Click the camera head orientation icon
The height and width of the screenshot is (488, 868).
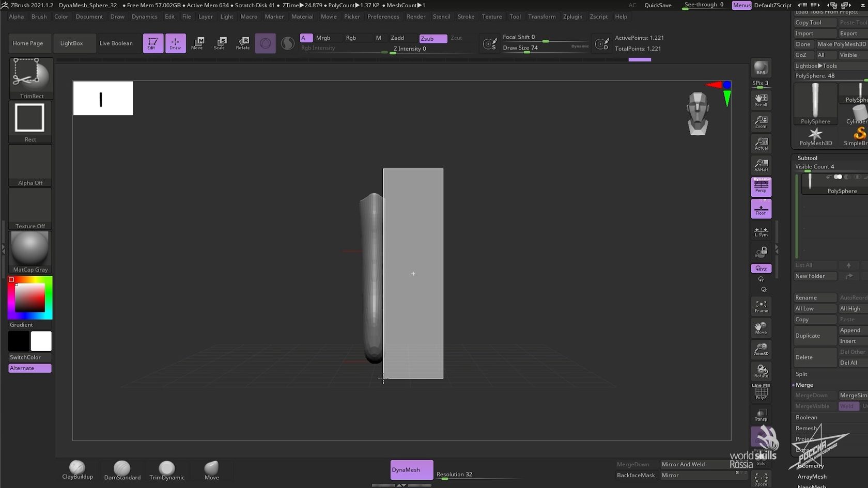coord(698,114)
